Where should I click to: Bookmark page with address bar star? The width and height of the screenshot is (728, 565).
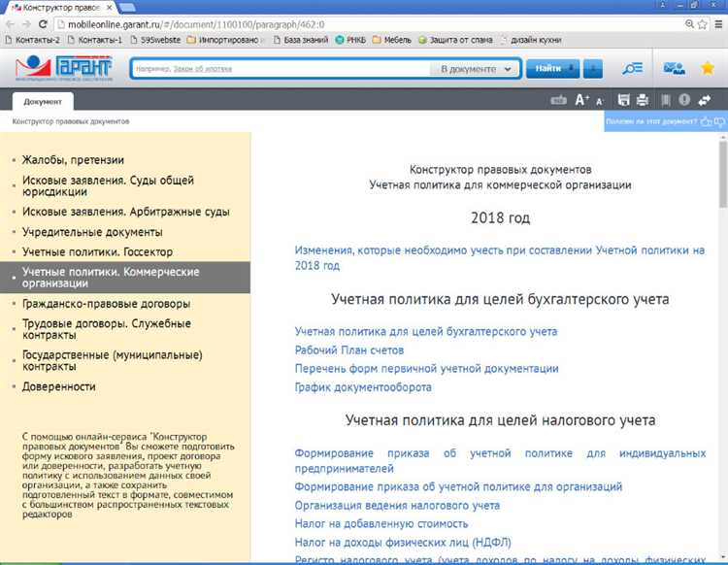click(703, 24)
